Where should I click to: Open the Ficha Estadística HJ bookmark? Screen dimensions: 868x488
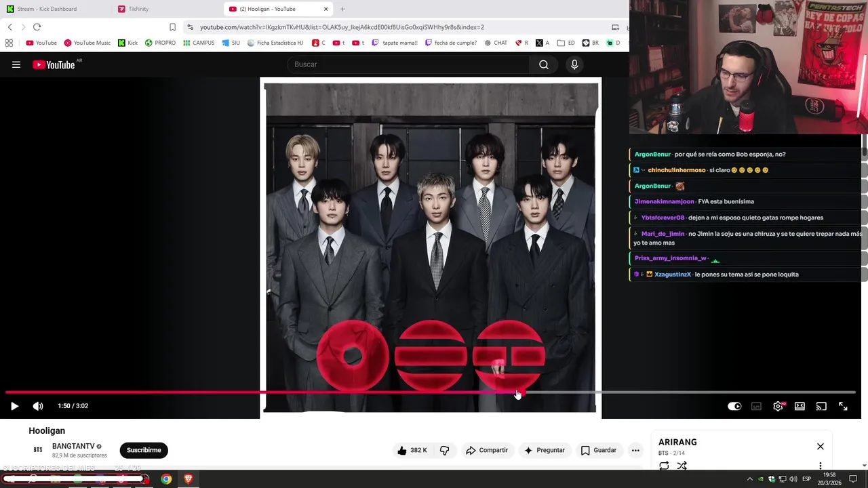click(x=275, y=43)
